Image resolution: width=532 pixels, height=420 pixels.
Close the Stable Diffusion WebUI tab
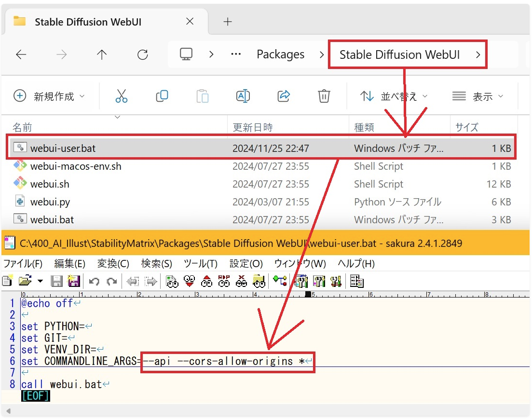[x=190, y=21]
